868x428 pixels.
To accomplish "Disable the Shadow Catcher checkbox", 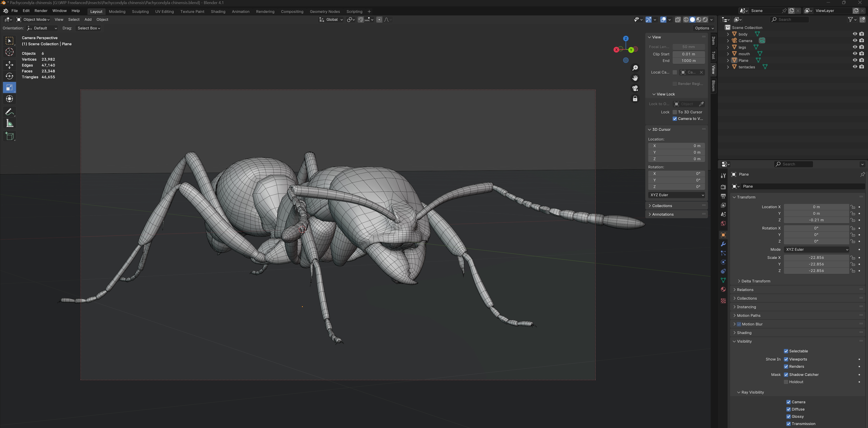I will pos(786,374).
